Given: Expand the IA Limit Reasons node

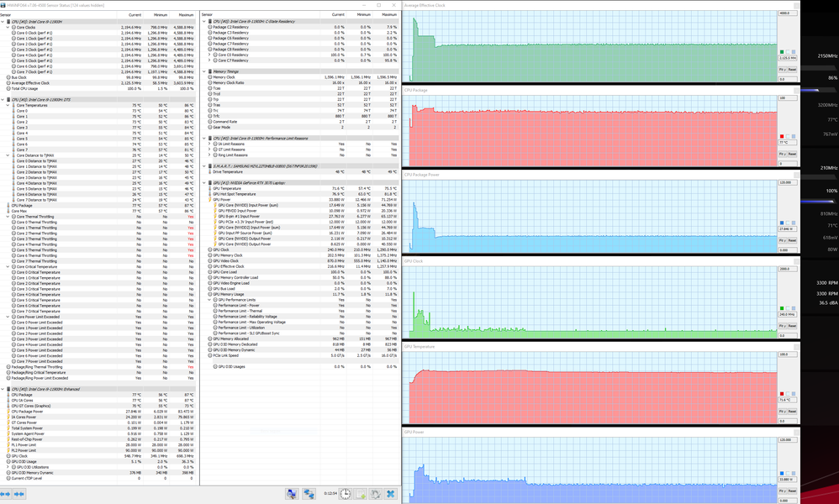Looking at the screenshot, I should point(210,144).
